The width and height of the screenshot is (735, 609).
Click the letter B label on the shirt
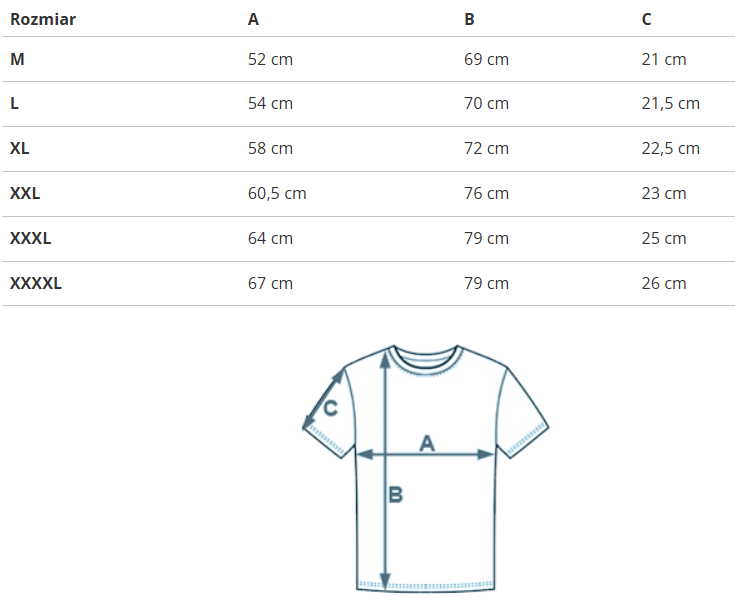396,494
